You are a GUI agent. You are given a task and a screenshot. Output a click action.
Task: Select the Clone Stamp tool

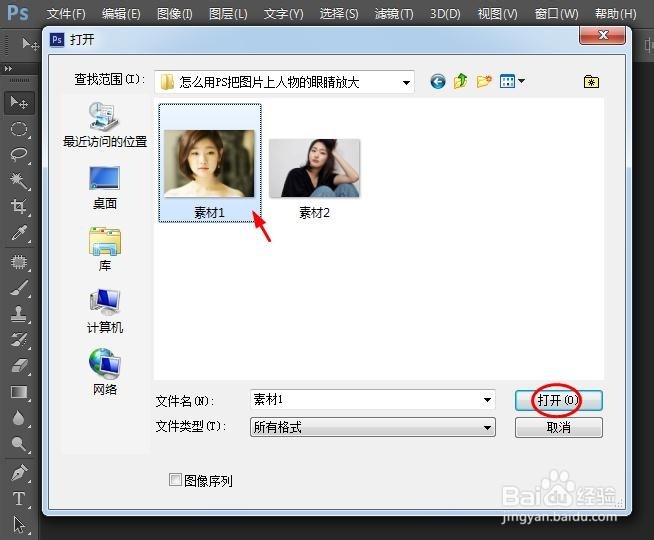(x=19, y=314)
